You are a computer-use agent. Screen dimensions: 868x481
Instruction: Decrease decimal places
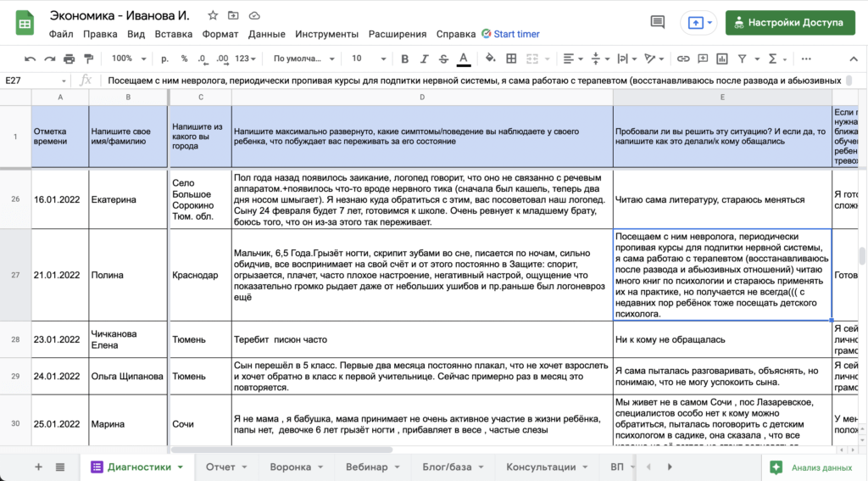[203, 59]
